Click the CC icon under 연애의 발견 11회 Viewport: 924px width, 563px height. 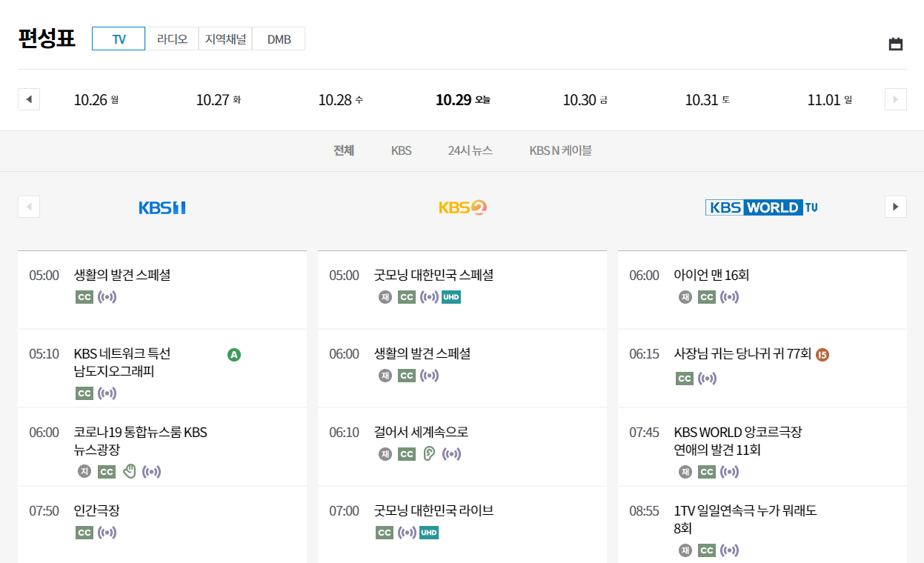[707, 472]
